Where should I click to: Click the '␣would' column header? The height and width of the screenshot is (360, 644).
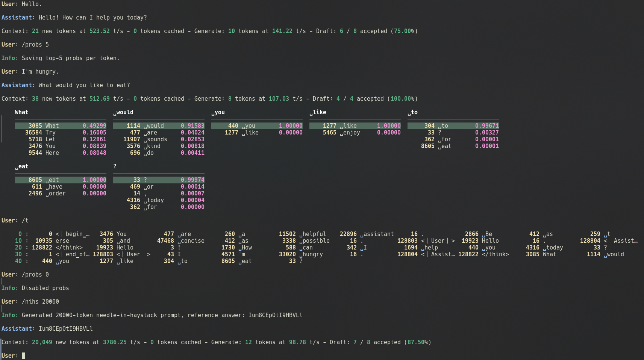point(123,112)
